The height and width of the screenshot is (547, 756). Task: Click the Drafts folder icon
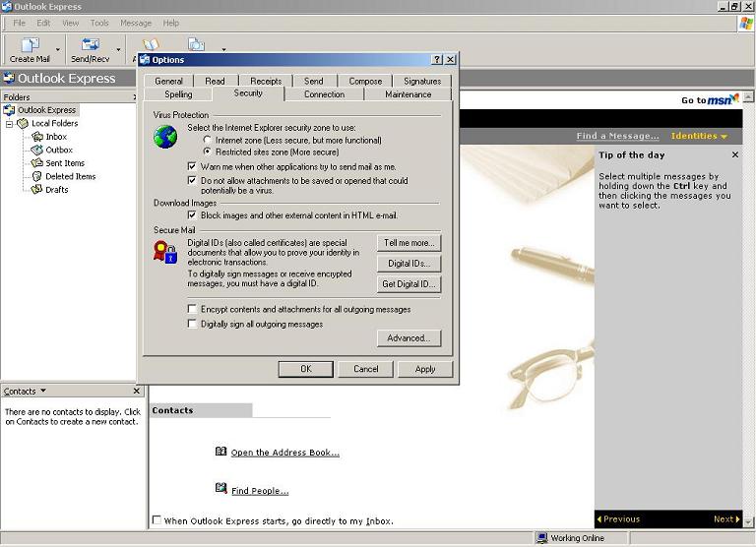(37, 190)
